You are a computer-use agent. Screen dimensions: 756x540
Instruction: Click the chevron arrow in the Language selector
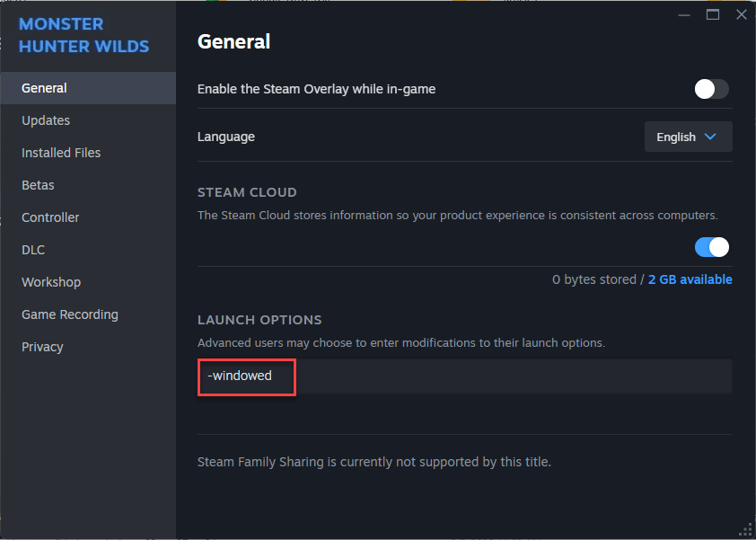pyautogui.click(x=710, y=137)
